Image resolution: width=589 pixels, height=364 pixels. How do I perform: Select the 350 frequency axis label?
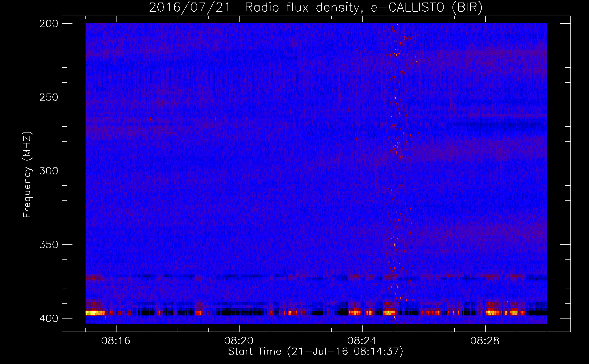[48, 245]
